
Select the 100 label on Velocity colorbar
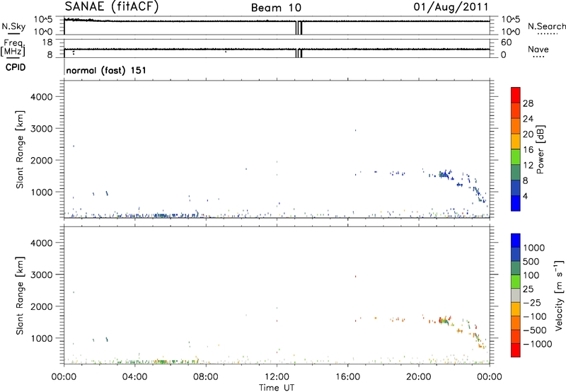tap(531, 275)
